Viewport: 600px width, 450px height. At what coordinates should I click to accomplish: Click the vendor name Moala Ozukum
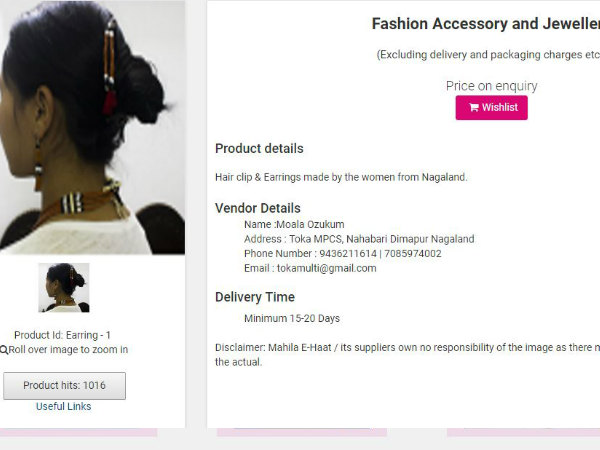tap(310, 224)
